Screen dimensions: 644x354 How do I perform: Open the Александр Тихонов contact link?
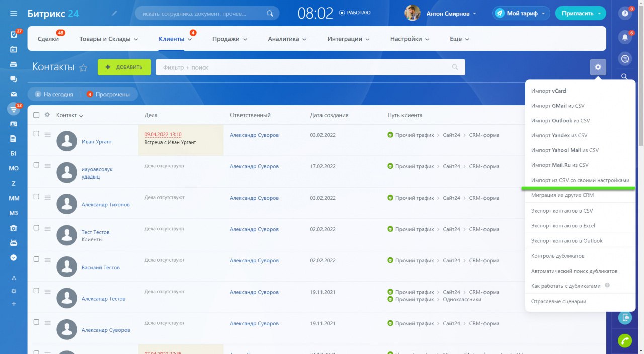[x=105, y=205]
